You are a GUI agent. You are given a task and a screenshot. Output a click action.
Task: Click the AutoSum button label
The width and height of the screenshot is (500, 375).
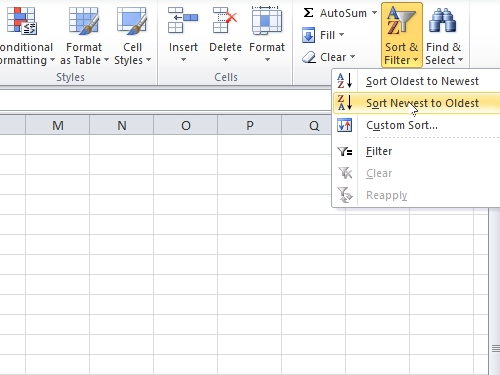(x=343, y=13)
